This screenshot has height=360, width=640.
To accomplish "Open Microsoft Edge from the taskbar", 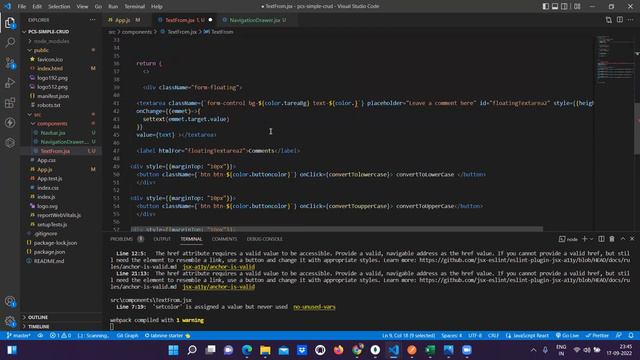I will click(x=247, y=350).
